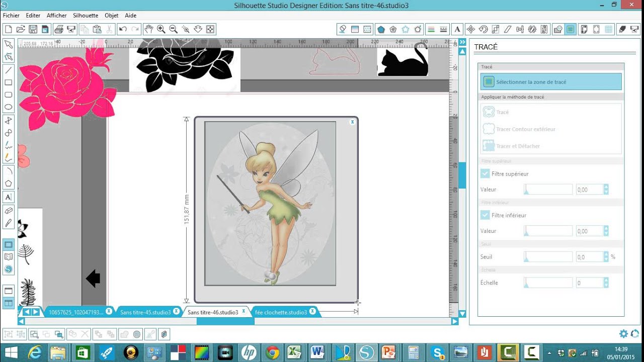644x362 pixels.
Task: Toggle the Filtre inférieur checkbox
Action: (485, 215)
